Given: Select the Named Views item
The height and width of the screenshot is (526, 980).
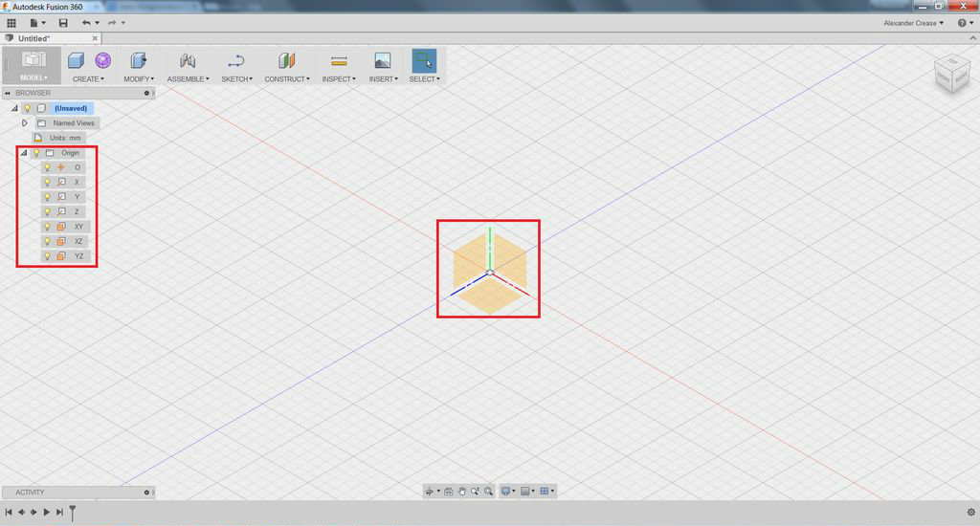Looking at the screenshot, I should 73,123.
